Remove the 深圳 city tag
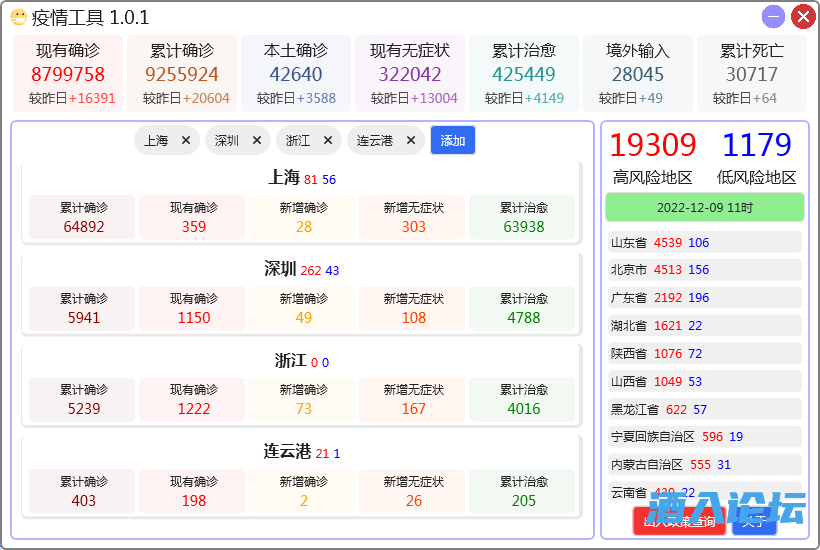The image size is (820, 550). (x=257, y=141)
